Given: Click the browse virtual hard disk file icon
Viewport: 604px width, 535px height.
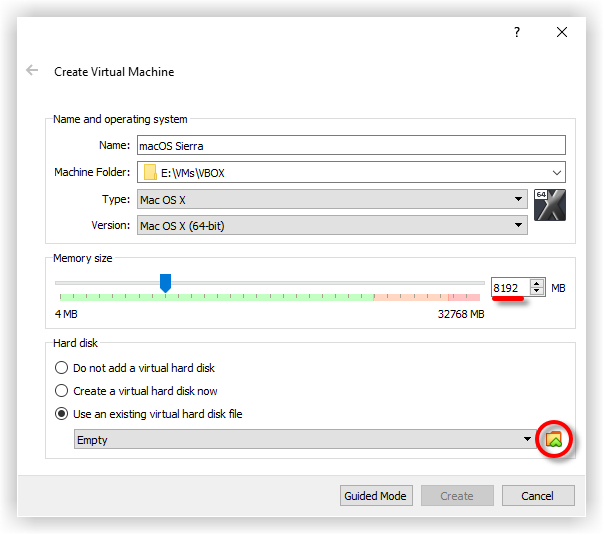Looking at the screenshot, I should click(x=553, y=439).
